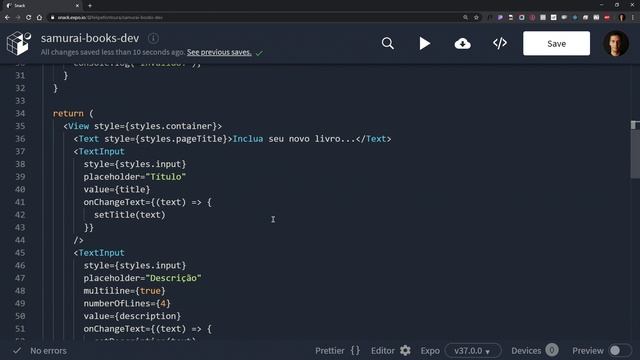Viewport: 640px width, 360px height.
Task: Click browser forward arrow
Action: (x=18, y=18)
